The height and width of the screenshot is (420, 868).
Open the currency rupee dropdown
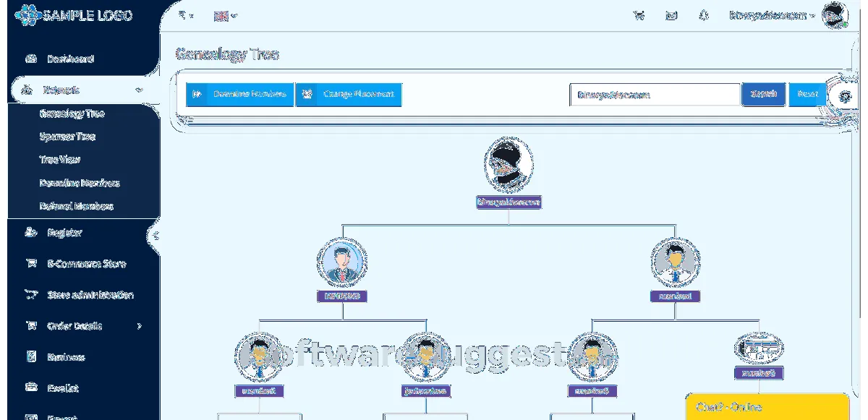[x=186, y=15]
